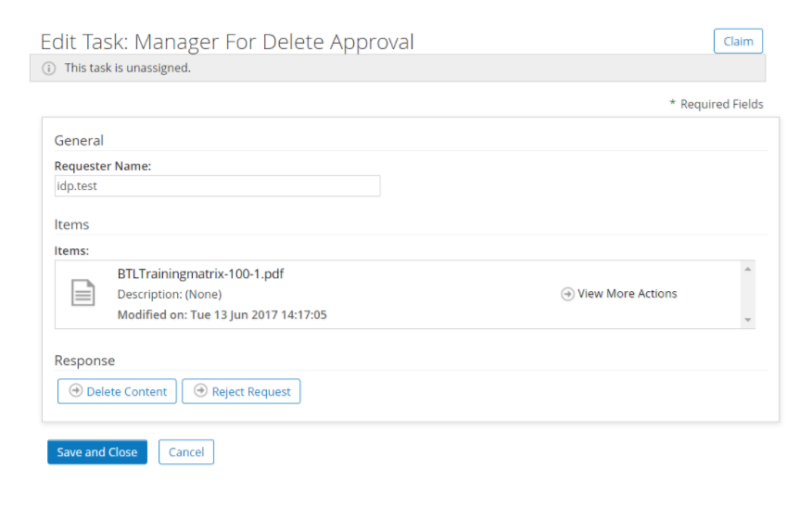Click items list scroll up arrow
The width and height of the screenshot is (812, 507).
(748, 269)
